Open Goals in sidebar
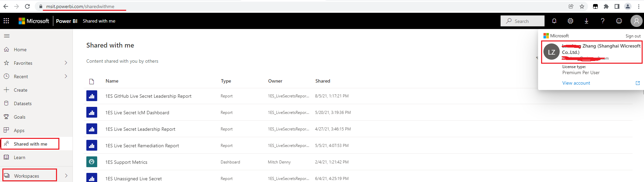Image resolution: width=644 pixels, height=182 pixels. click(36, 117)
